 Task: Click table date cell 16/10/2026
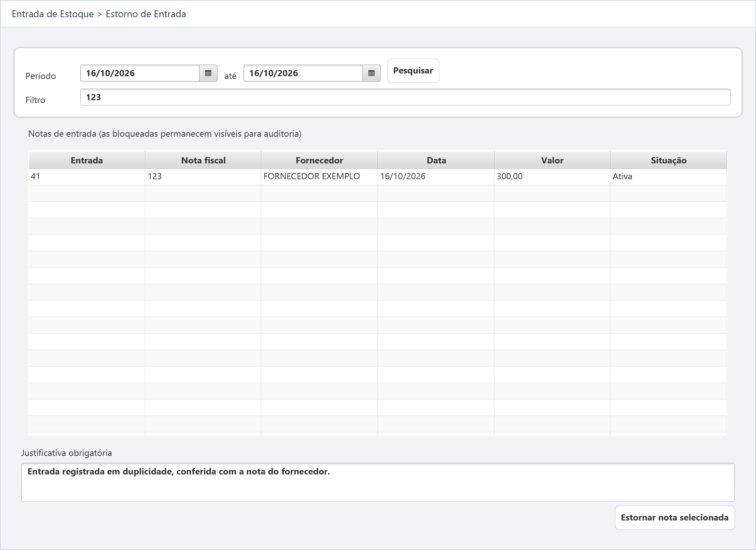436,176
